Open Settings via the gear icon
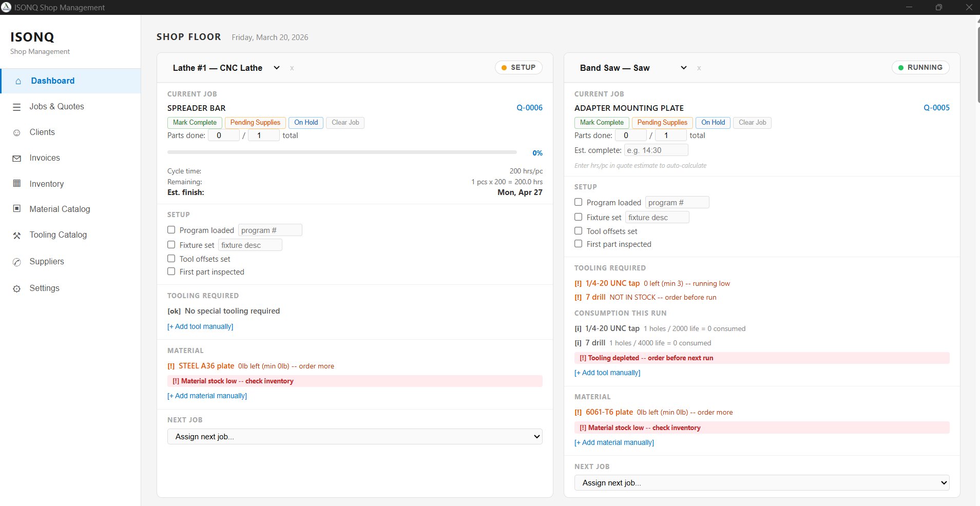This screenshot has height=506, width=980. [x=17, y=288]
